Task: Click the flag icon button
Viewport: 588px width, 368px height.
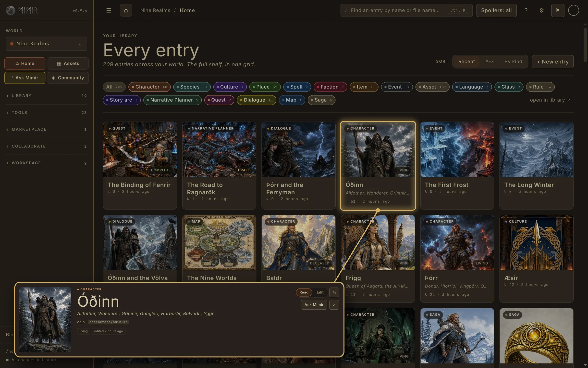Action: pyautogui.click(x=558, y=10)
